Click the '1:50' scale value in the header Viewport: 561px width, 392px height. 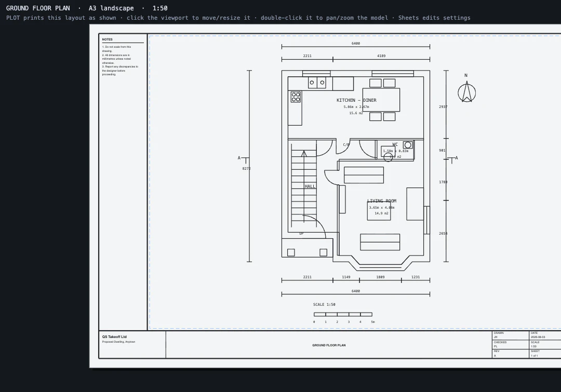pos(160,8)
